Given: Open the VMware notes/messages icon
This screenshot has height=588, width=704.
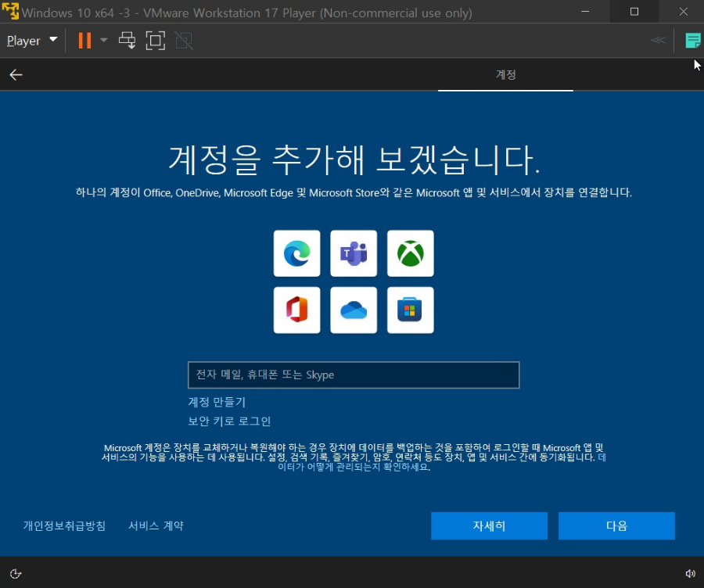Looking at the screenshot, I should 693,41.
